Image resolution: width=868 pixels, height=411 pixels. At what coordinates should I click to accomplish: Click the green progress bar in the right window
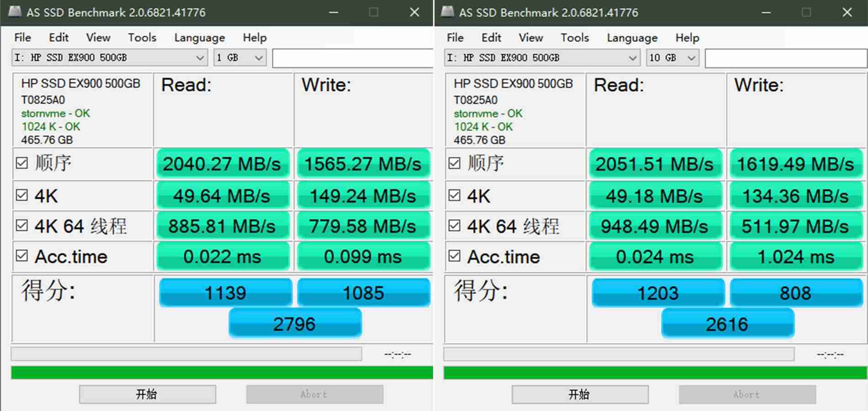tap(655, 373)
